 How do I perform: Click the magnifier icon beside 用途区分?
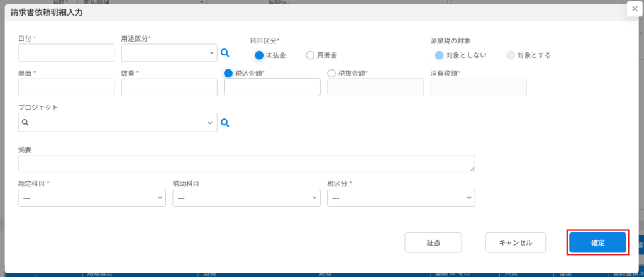225,54
